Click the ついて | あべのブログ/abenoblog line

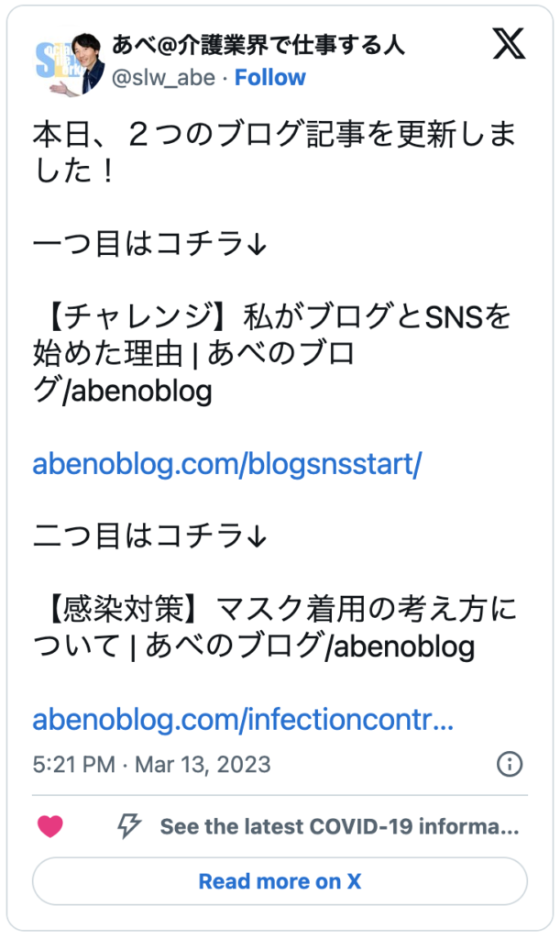253,646
